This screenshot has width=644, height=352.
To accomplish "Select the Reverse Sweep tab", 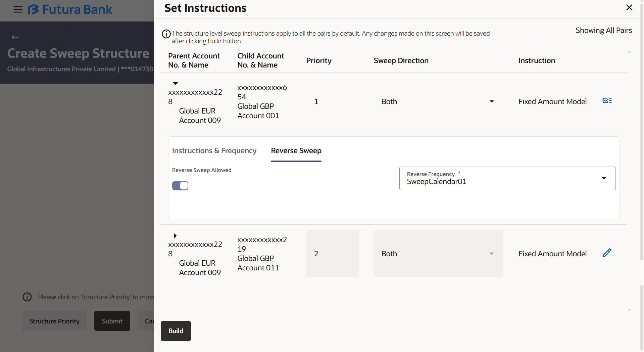I will [x=296, y=151].
